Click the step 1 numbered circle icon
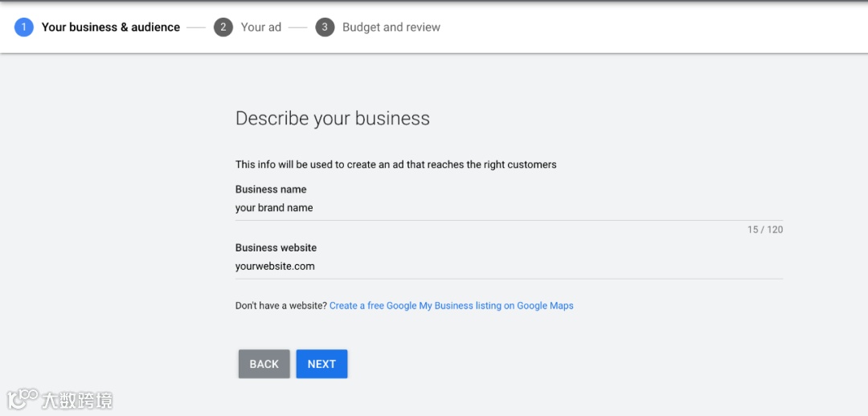The height and width of the screenshot is (416, 868). [24, 27]
